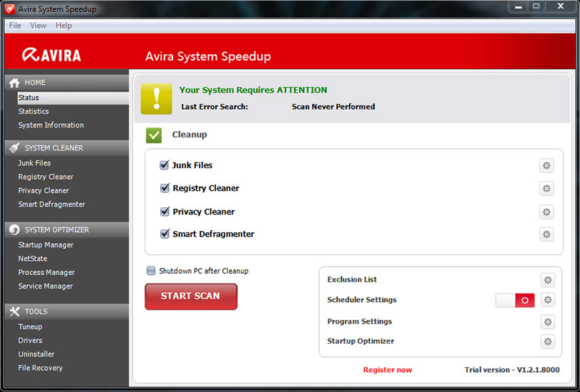The height and width of the screenshot is (392, 580).
Task: Open Smart Defragmenter in sidebar
Action: tap(52, 205)
